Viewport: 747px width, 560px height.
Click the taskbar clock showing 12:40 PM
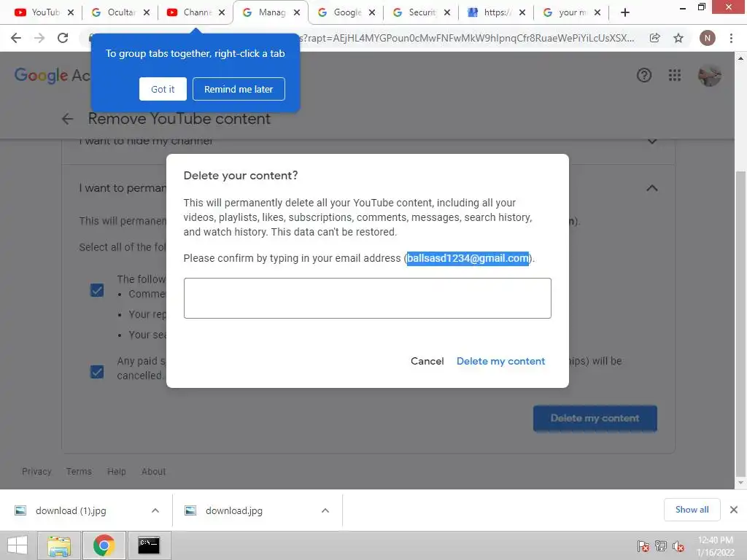point(715,546)
